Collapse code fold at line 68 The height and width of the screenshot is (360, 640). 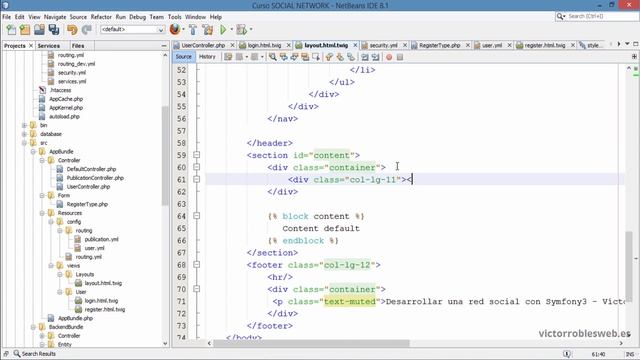click(196, 264)
